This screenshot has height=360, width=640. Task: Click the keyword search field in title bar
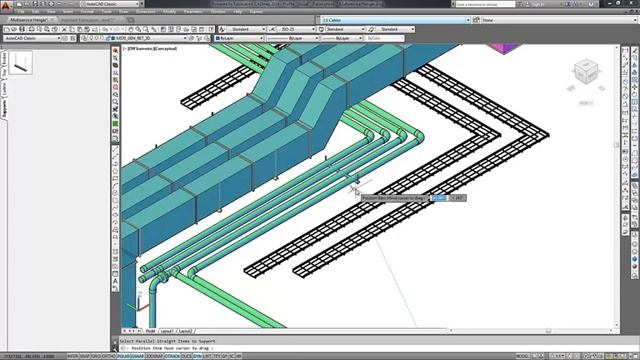[485, 4]
